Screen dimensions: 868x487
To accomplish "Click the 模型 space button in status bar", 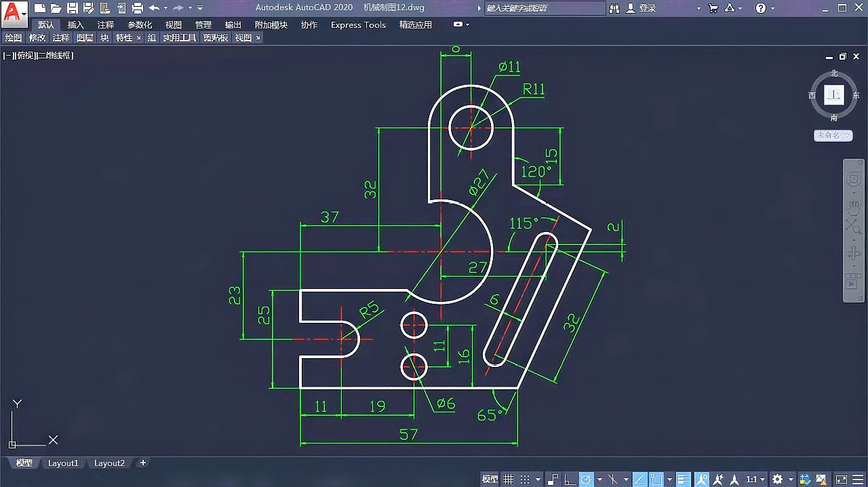I will (x=490, y=480).
